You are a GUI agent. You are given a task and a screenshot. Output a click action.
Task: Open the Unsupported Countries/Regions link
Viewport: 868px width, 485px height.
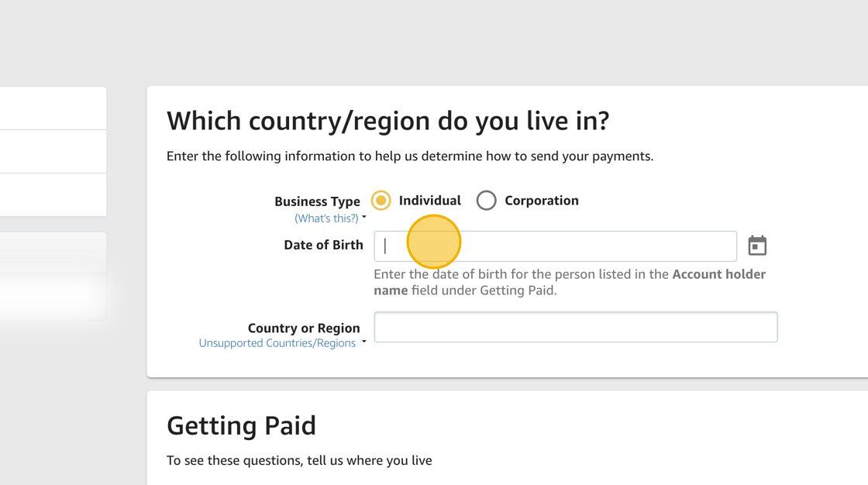277,343
